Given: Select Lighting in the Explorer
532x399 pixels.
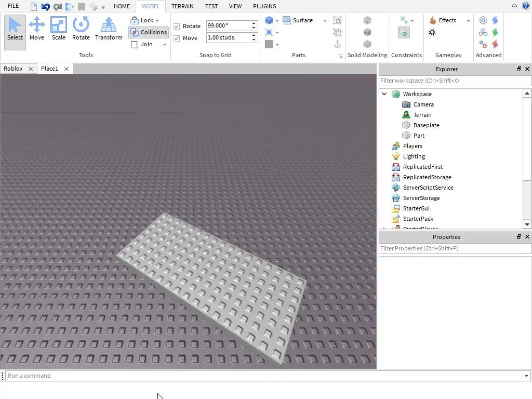Looking at the screenshot, I should click(414, 156).
